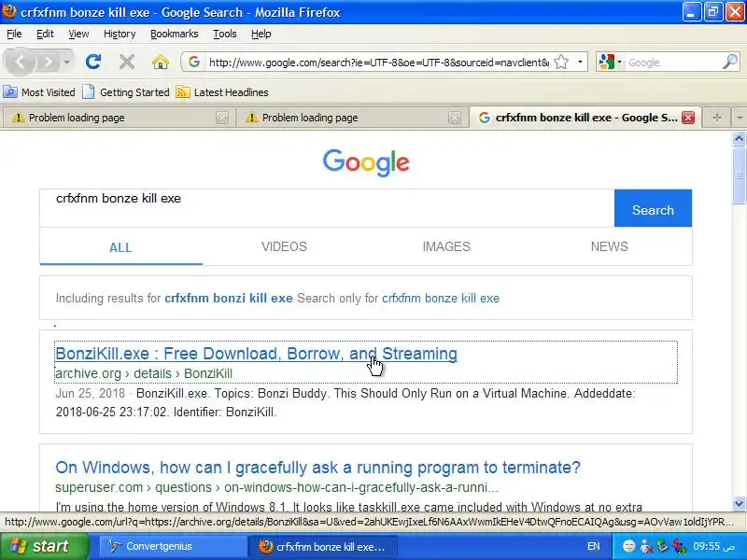Viewport: 747px width, 560px height.
Task: Click the scrollbar up arrow
Action: (x=739, y=139)
